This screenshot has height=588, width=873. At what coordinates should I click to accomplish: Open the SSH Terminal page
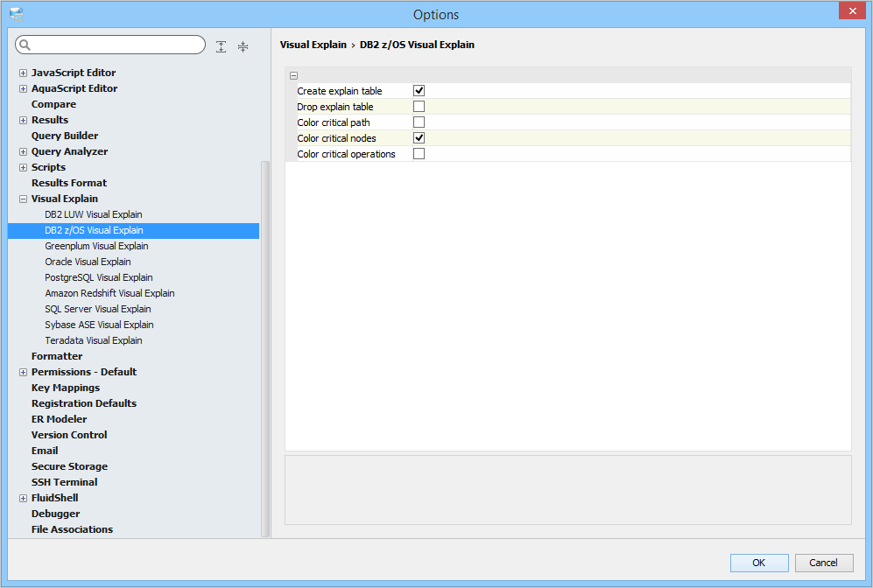click(x=65, y=482)
